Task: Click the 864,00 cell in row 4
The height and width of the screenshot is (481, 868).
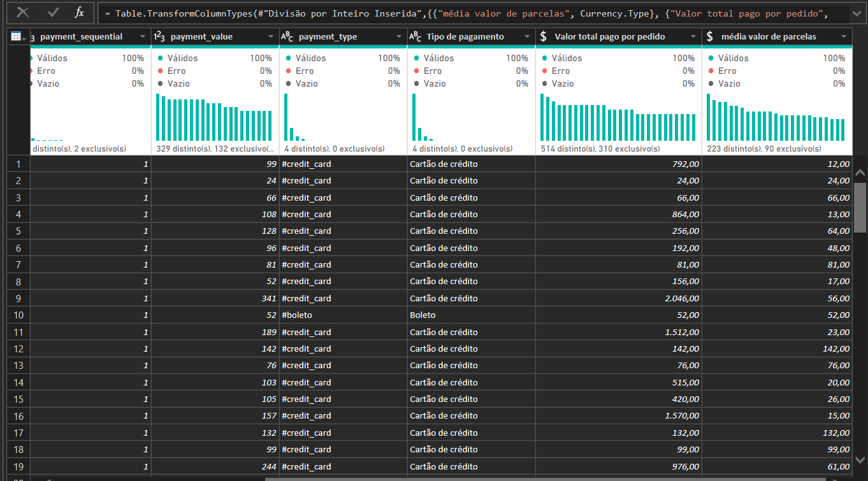Action: point(618,214)
